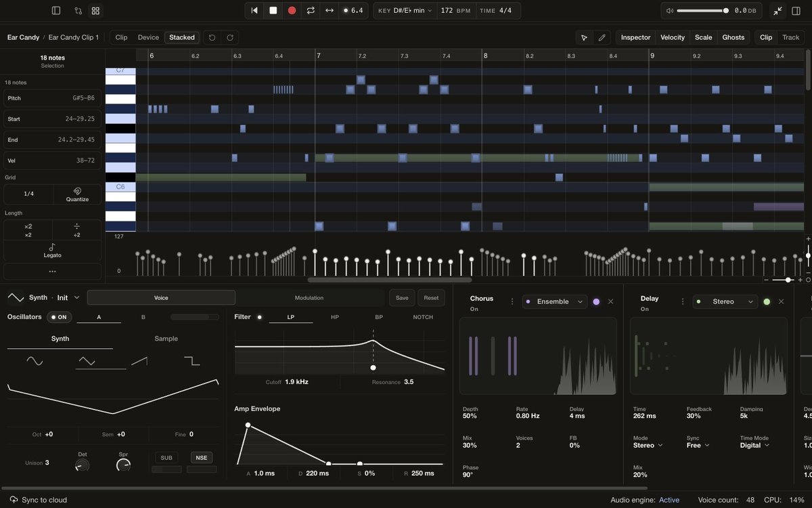This screenshot has height=508, width=812.
Task: Collapse the window with the shrink icon
Action: click(777, 11)
